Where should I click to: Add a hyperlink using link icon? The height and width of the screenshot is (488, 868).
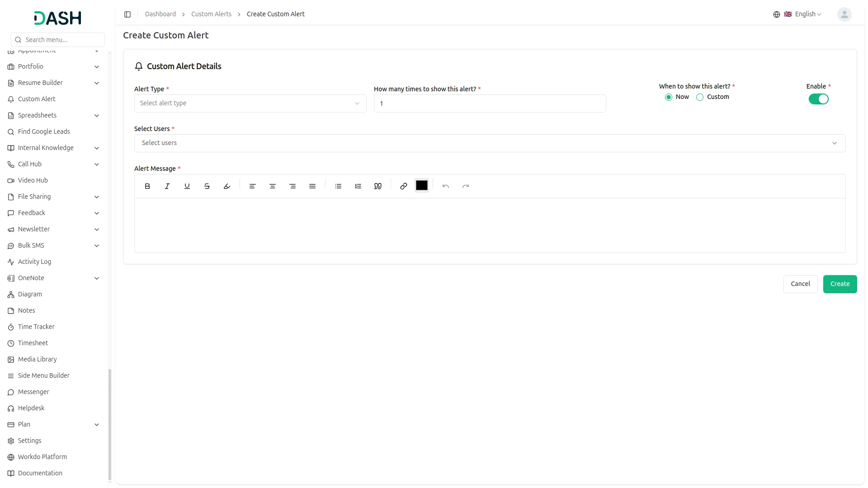tap(404, 186)
